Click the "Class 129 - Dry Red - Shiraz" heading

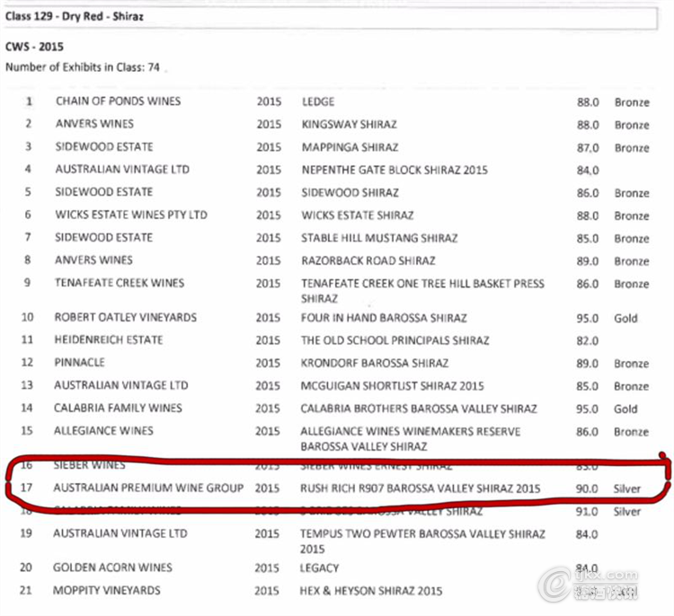(75, 17)
